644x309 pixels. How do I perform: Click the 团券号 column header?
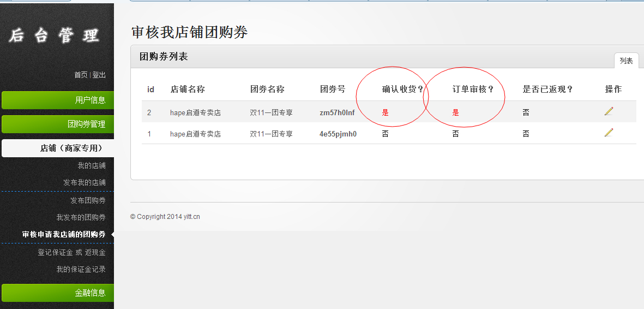coord(333,90)
